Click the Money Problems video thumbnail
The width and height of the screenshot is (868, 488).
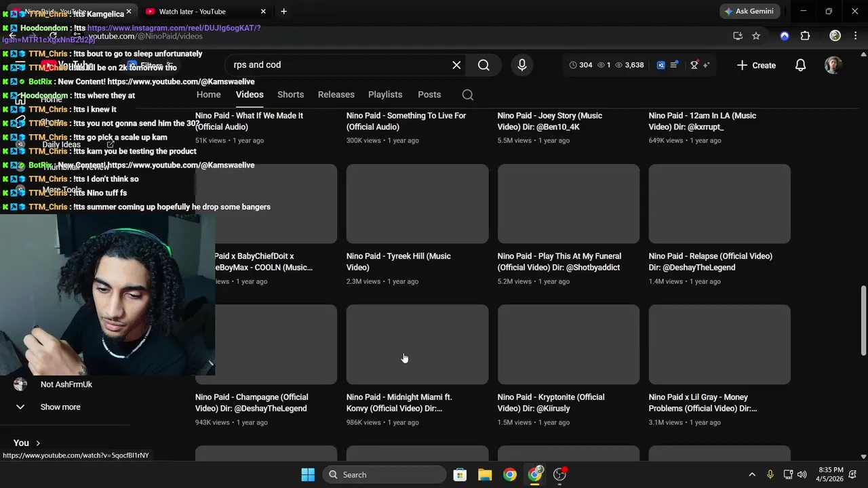pyautogui.click(x=719, y=344)
